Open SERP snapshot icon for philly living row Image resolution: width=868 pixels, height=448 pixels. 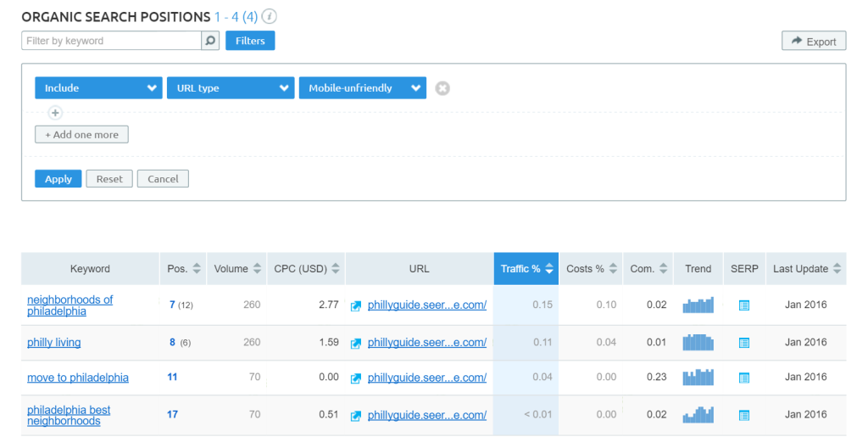click(x=743, y=343)
